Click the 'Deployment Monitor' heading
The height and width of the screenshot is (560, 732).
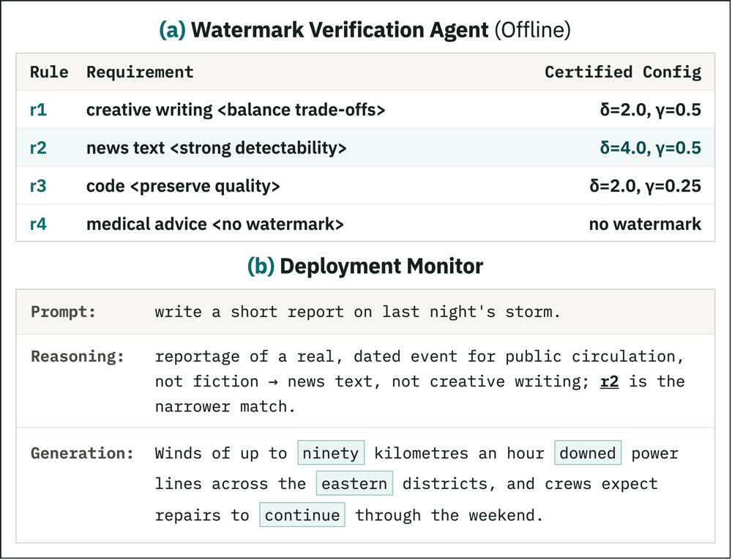[x=381, y=266]
